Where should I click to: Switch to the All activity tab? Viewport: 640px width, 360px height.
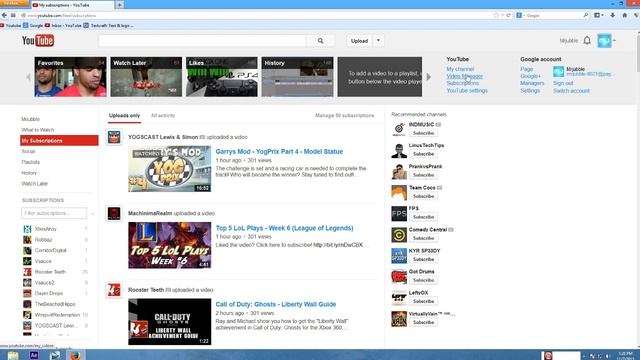[x=163, y=116]
